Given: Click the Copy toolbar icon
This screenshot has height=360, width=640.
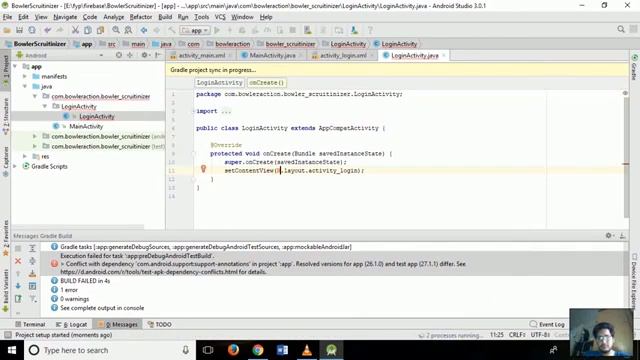Looking at the screenshot, I should tap(87, 30).
